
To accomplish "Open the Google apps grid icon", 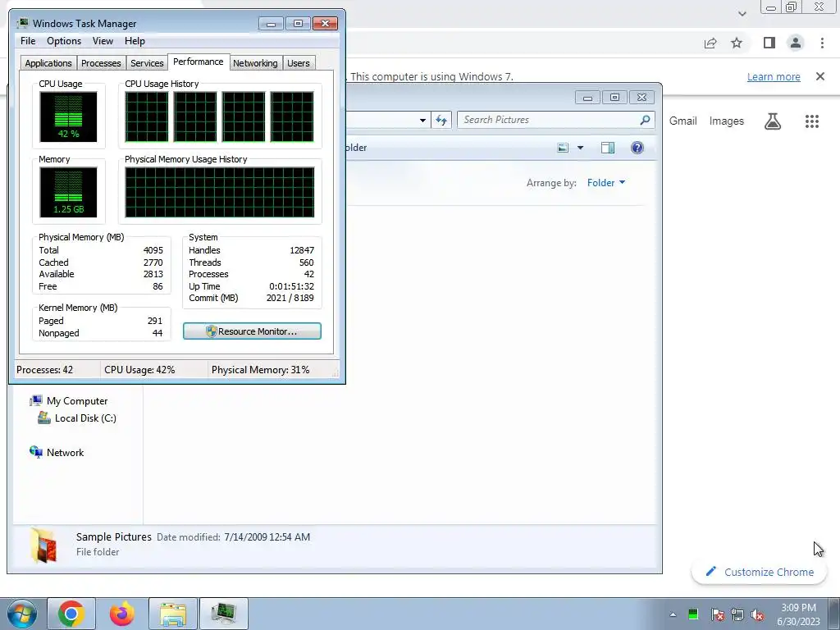I will click(x=812, y=121).
